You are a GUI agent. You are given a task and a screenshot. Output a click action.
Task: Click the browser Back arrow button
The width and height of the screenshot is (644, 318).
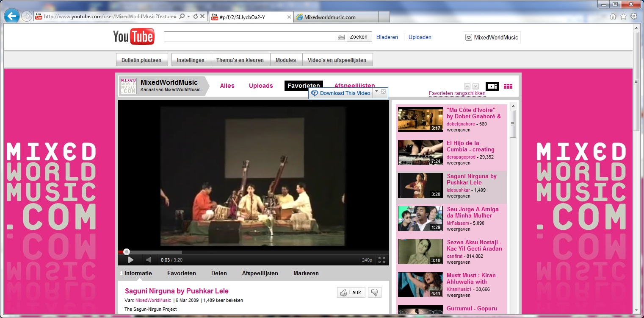pos(11,17)
